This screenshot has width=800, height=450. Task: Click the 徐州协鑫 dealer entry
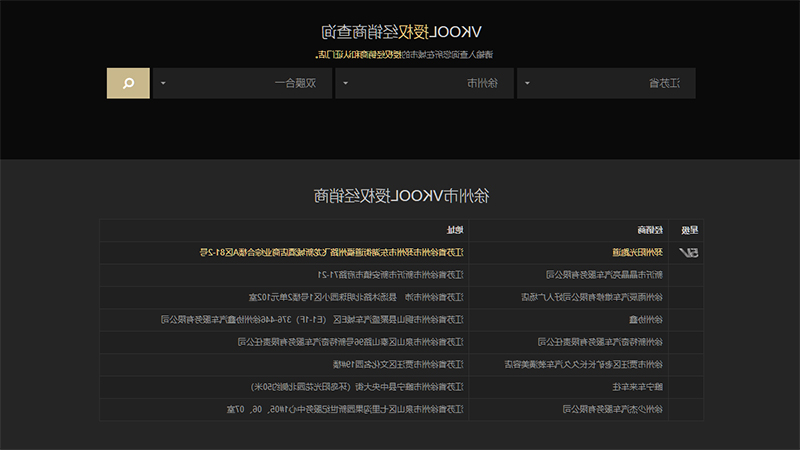646,320
